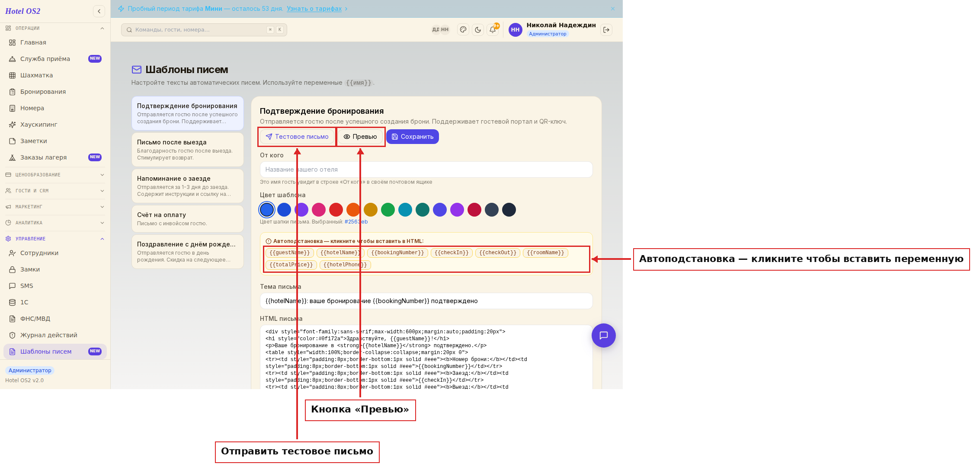Pick the green template color swatch

pyautogui.click(x=388, y=210)
